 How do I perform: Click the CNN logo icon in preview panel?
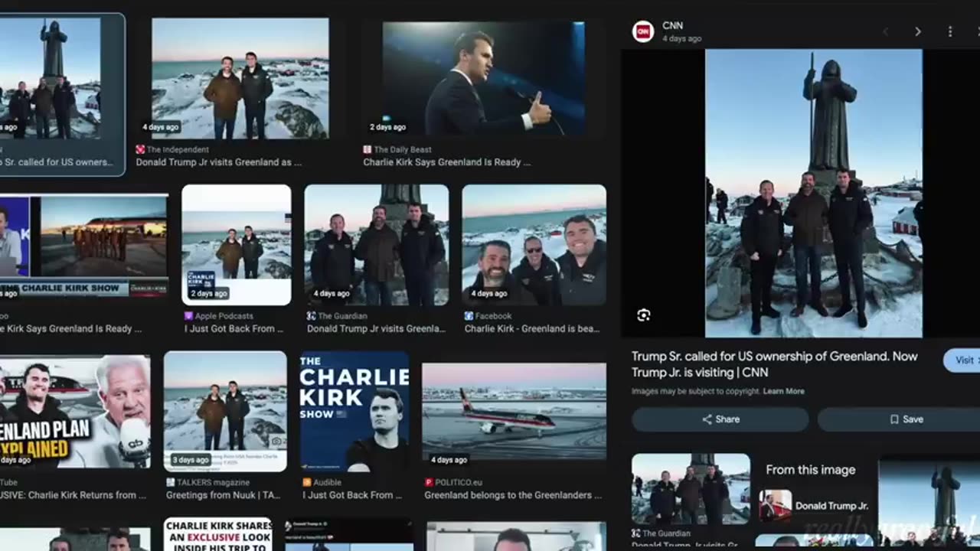pyautogui.click(x=642, y=31)
